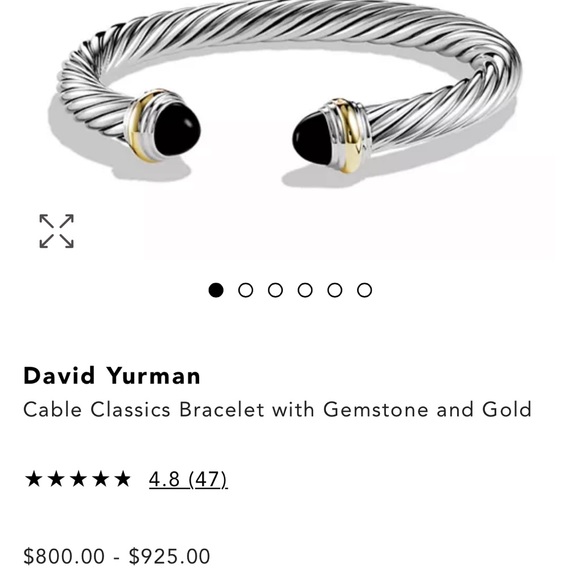Switch to the second image dot

click(246, 290)
